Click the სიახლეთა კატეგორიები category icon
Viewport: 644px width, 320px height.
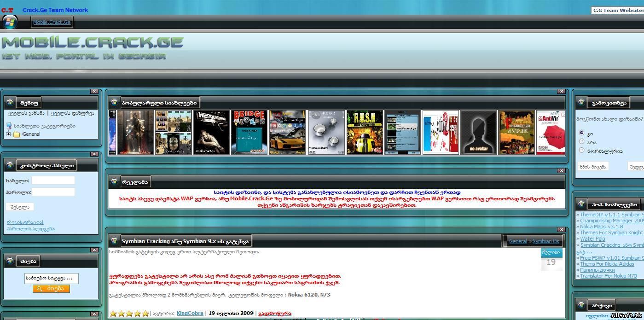pos(9,126)
